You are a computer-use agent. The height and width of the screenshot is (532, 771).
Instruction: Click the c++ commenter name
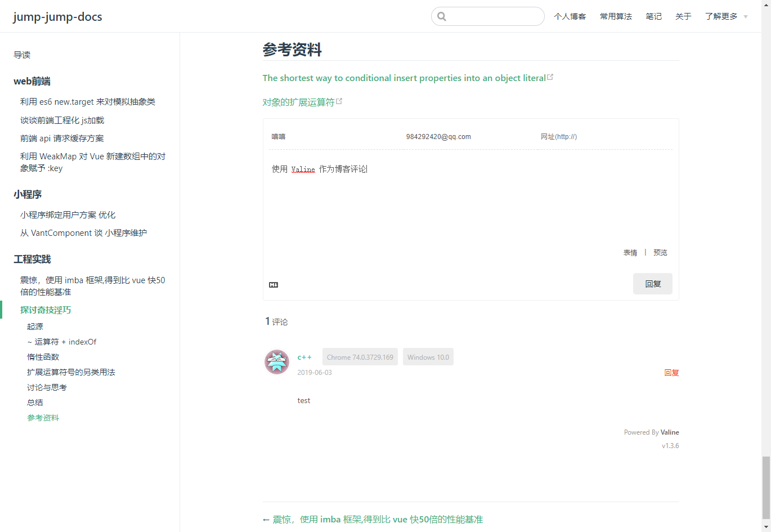pyautogui.click(x=304, y=357)
